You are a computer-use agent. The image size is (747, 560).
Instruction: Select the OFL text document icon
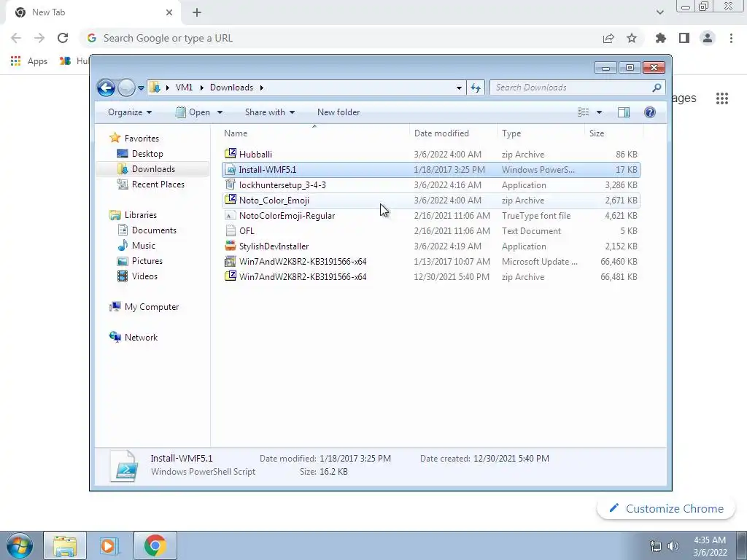tap(231, 231)
